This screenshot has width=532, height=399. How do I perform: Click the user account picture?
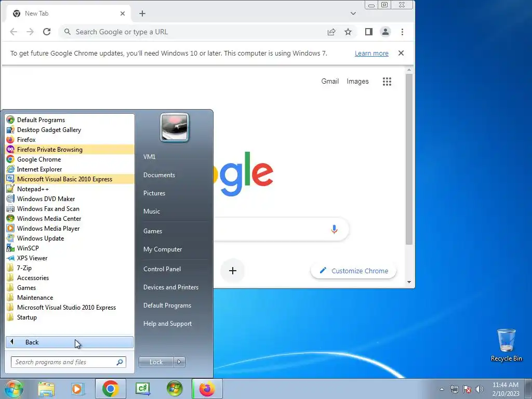[x=175, y=127]
